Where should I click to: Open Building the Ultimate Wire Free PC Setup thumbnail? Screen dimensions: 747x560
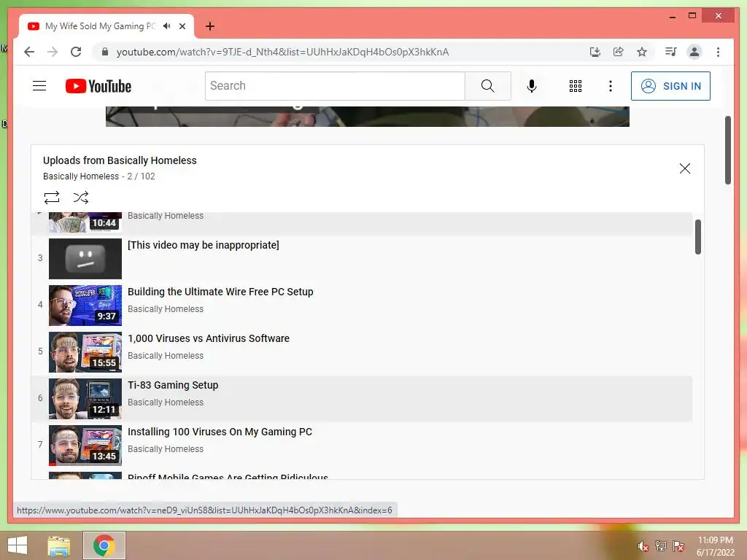pyautogui.click(x=85, y=306)
